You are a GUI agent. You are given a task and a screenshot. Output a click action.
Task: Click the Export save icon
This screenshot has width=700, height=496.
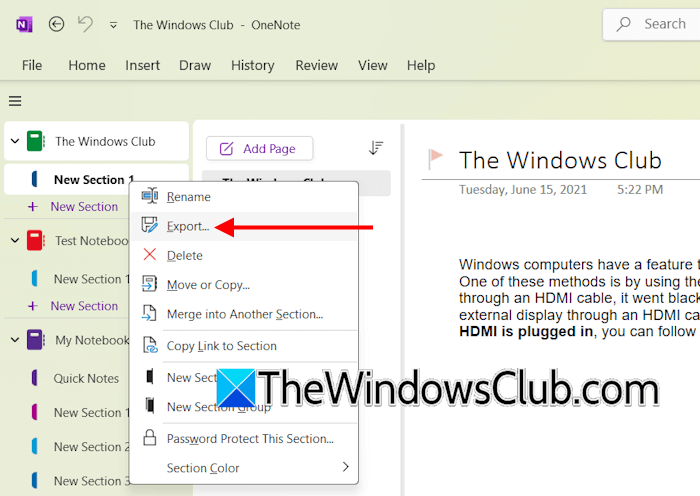[150, 225]
